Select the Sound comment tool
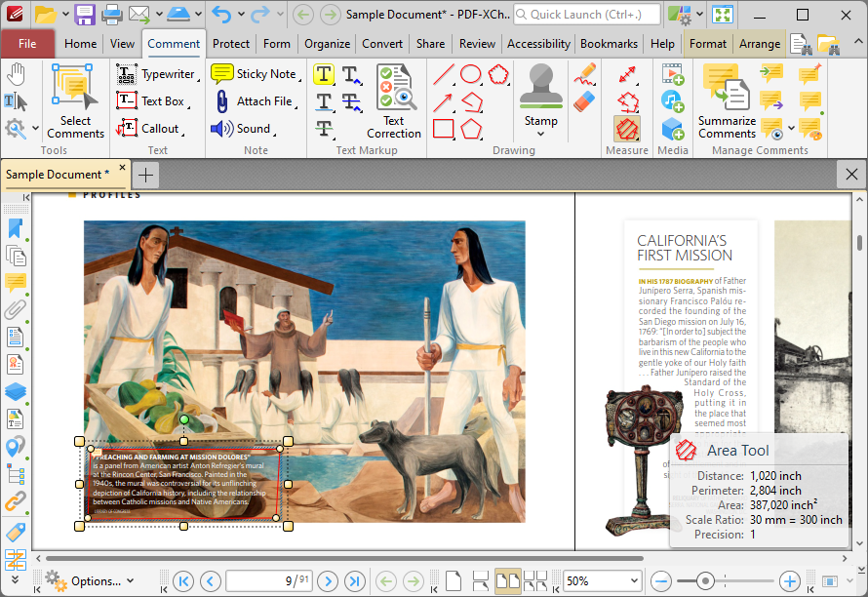Viewport: 868px width, 597px height. pos(243,129)
